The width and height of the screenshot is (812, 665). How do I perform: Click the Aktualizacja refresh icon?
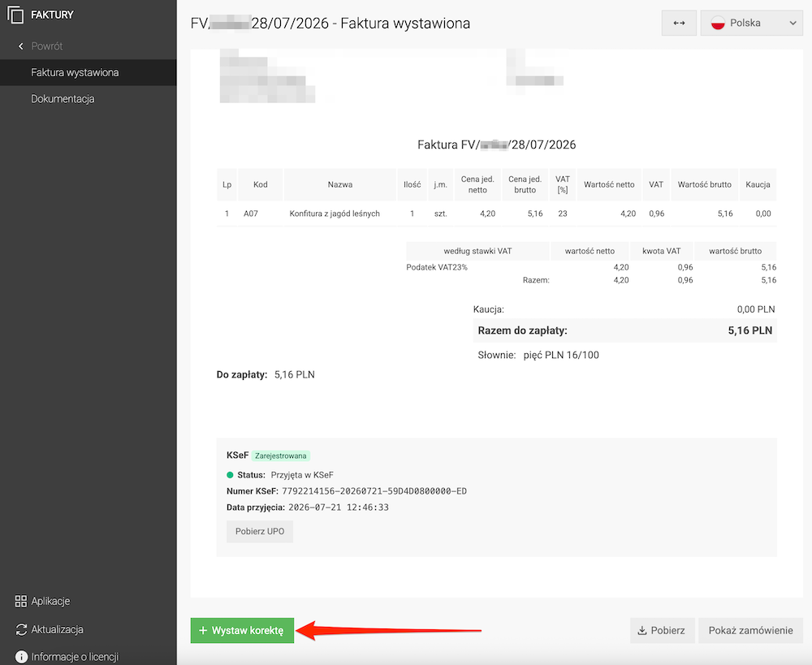[21, 629]
